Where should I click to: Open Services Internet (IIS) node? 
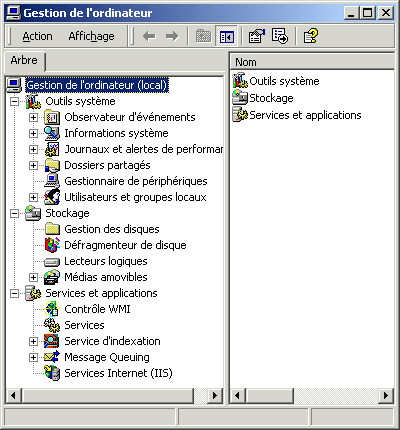(x=118, y=373)
